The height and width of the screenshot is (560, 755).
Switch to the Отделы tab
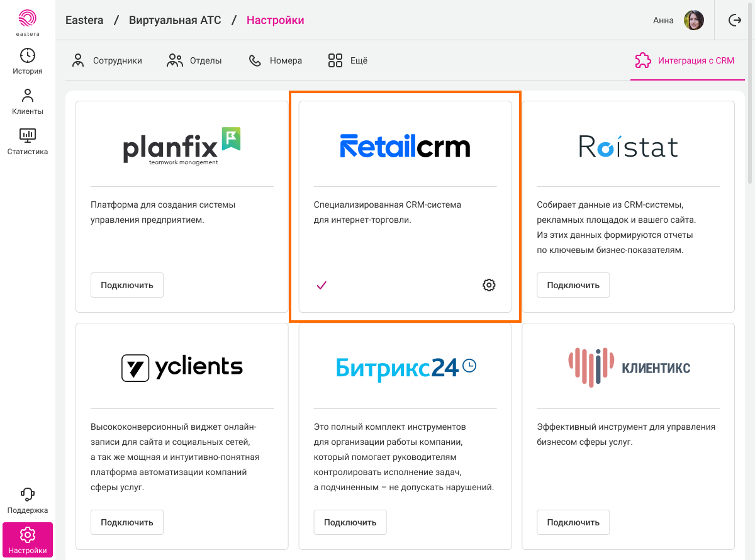[x=194, y=61]
